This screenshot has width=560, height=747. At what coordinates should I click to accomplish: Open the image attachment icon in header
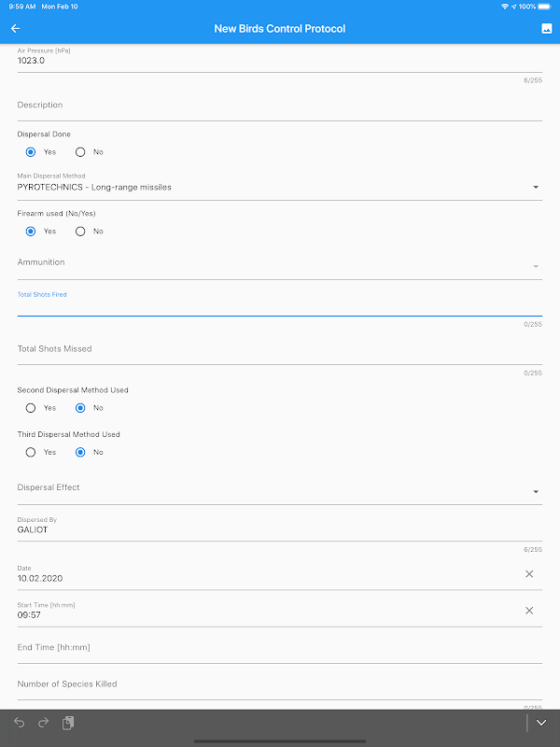(546, 29)
